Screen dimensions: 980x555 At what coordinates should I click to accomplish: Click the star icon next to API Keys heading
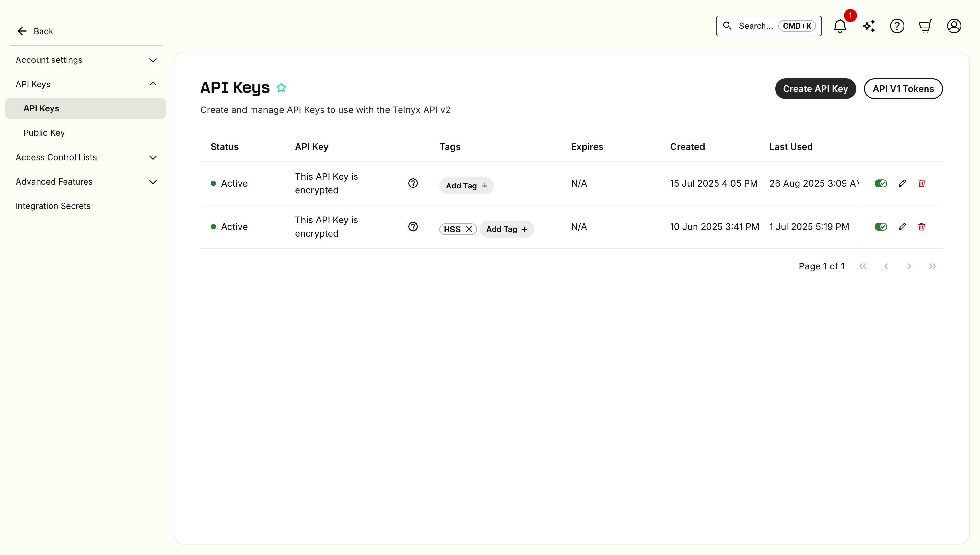281,87
